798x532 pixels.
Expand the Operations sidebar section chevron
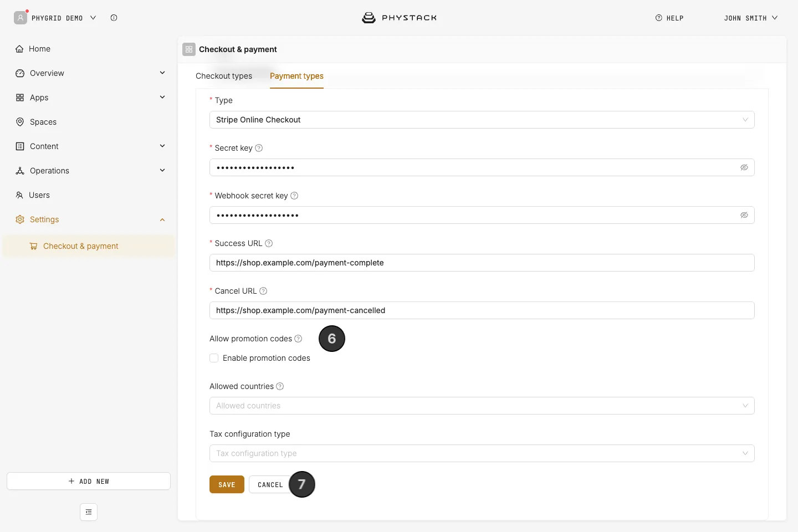[x=162, y=171]
